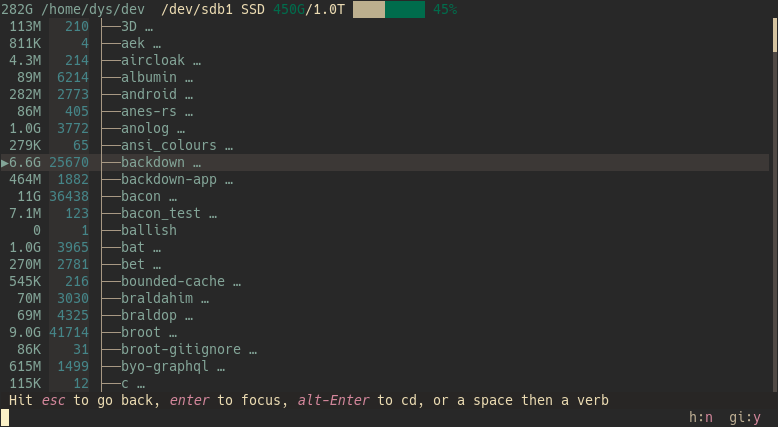The image size is (778, 427).
Task: Expand the ellipsis after ansi_colours
Action: click(x=228, y=145)
